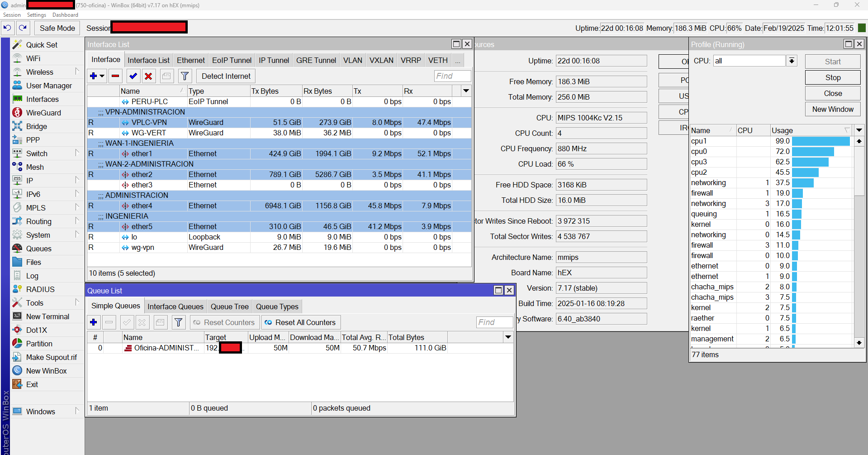Open User Manager in sidebar
The image size is (868, 455).
click(48, 86)
